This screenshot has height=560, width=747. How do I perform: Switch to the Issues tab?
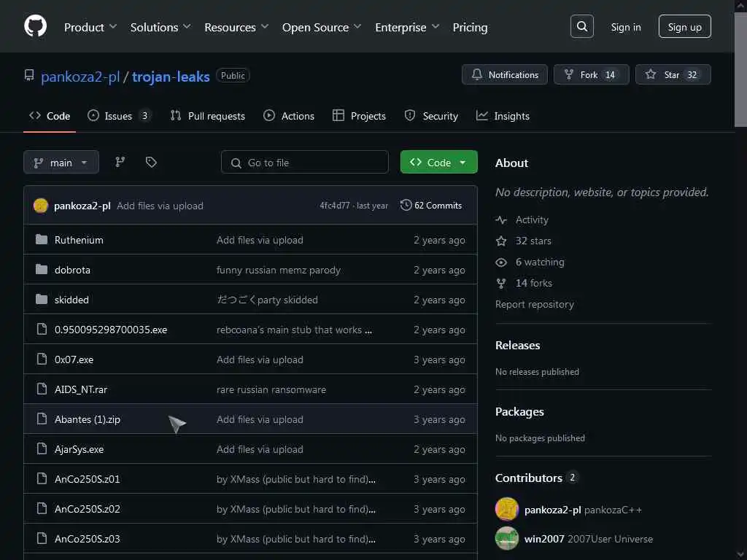click(x=118, y=116)
